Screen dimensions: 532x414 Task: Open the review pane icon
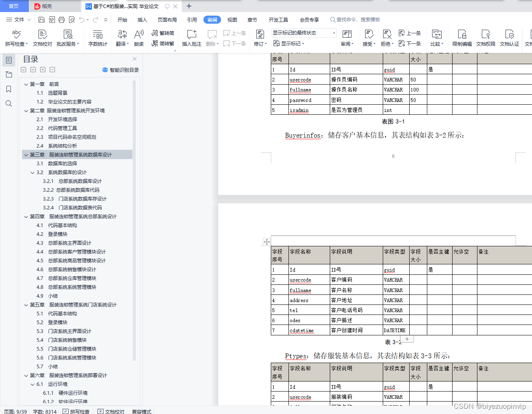pos(347,34)
